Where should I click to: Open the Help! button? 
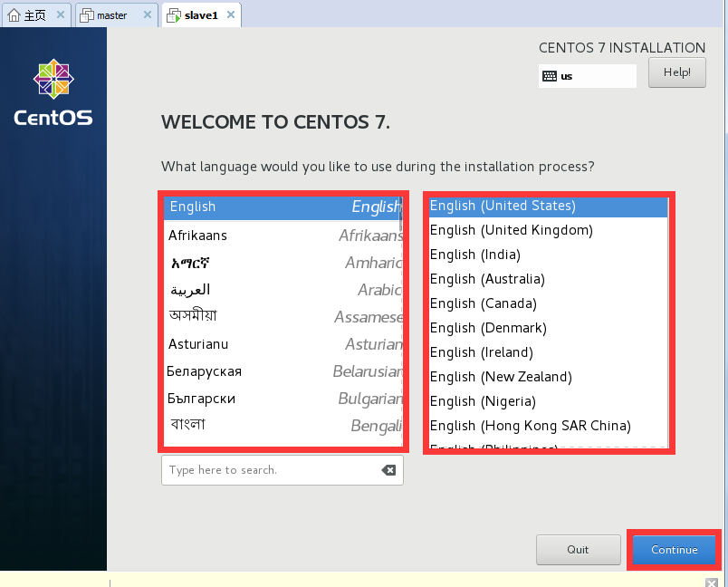point(677,72)
